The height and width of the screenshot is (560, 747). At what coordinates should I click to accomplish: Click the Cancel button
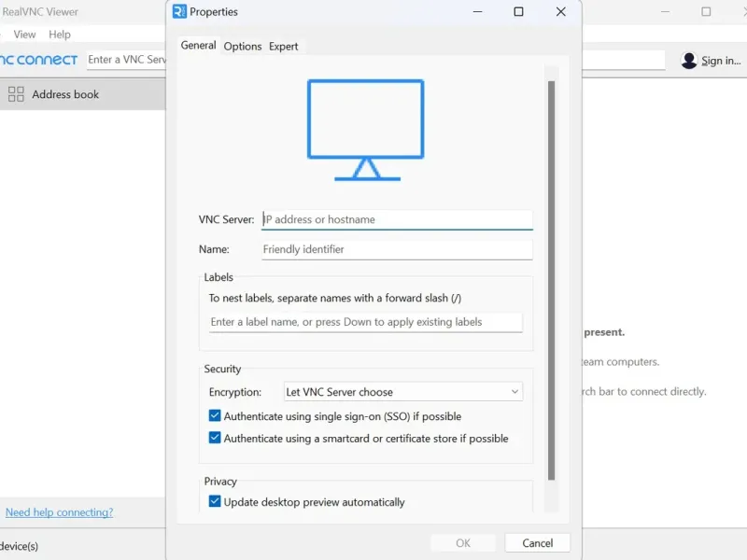coord(538,543)
